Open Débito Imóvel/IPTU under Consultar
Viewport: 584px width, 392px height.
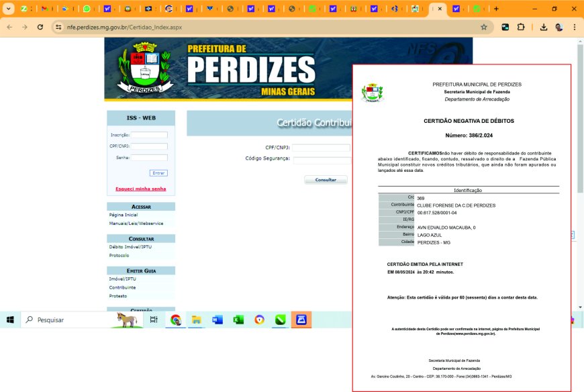pos(130,247)
